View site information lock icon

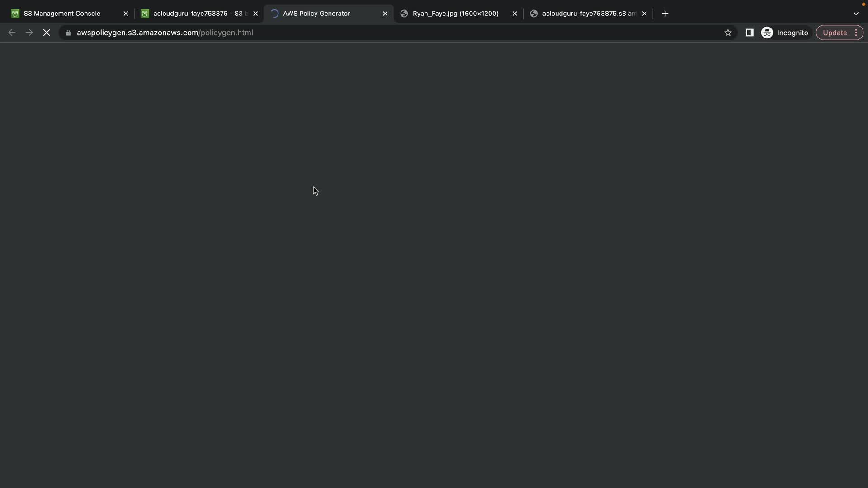coord(68,33)
